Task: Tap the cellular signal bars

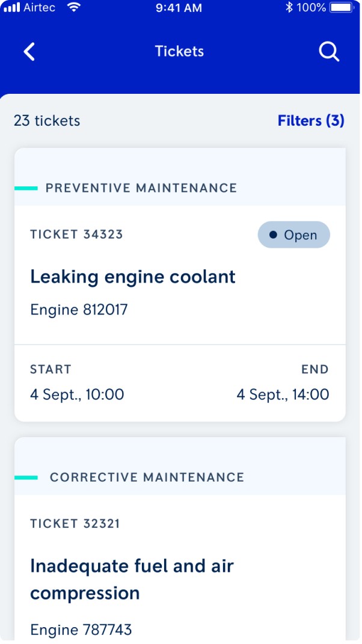Action: click(x=12, y=8)
